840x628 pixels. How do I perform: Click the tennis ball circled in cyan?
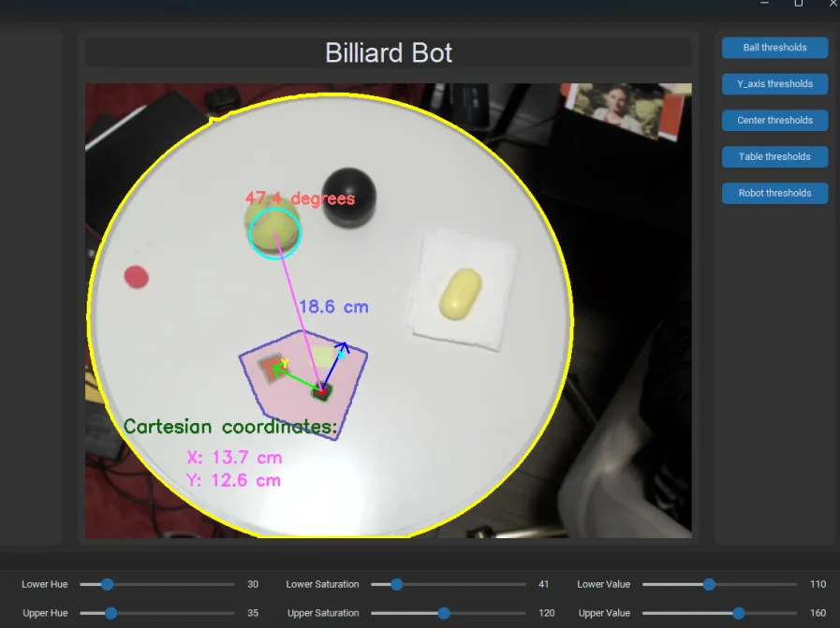click(x=273, y=229)
